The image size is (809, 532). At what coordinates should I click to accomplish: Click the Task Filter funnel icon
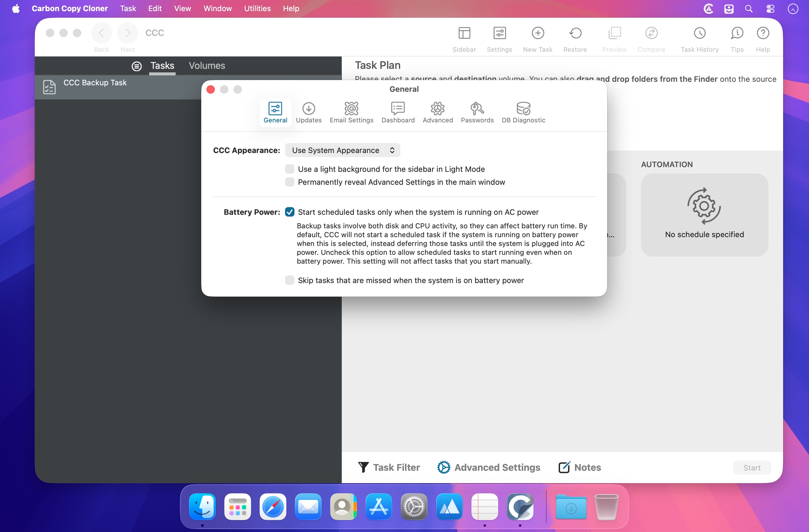coord(363,467)
